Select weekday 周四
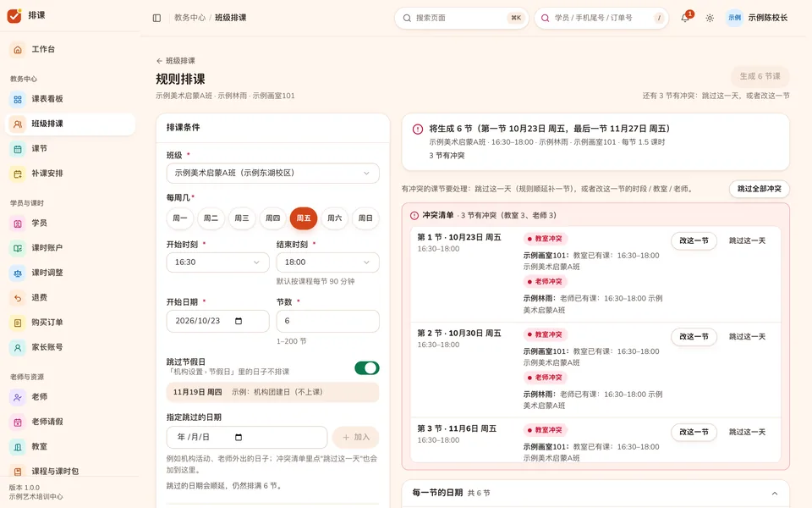812x508 pixels. [273, 218]
